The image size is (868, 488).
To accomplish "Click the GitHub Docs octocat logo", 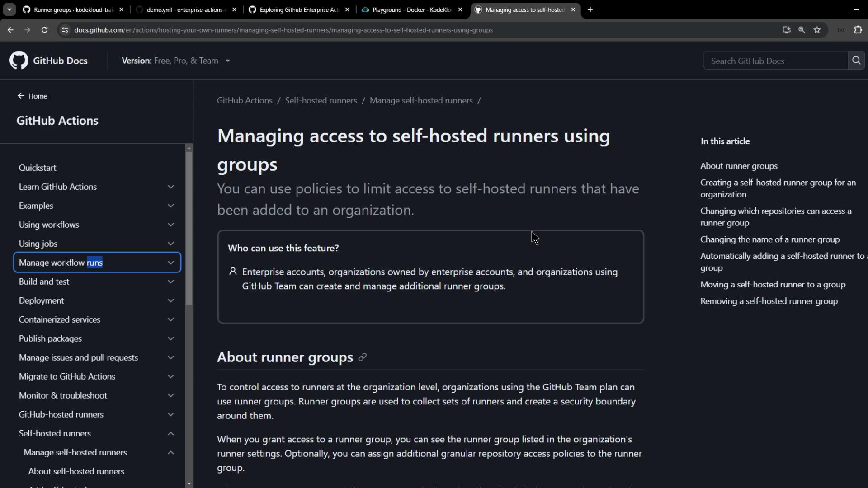I will pos(19,61).
